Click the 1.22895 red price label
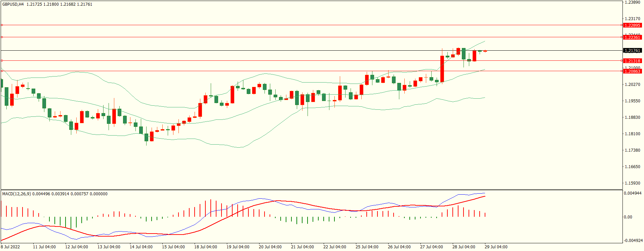The image size is (644, 251). 632,25
